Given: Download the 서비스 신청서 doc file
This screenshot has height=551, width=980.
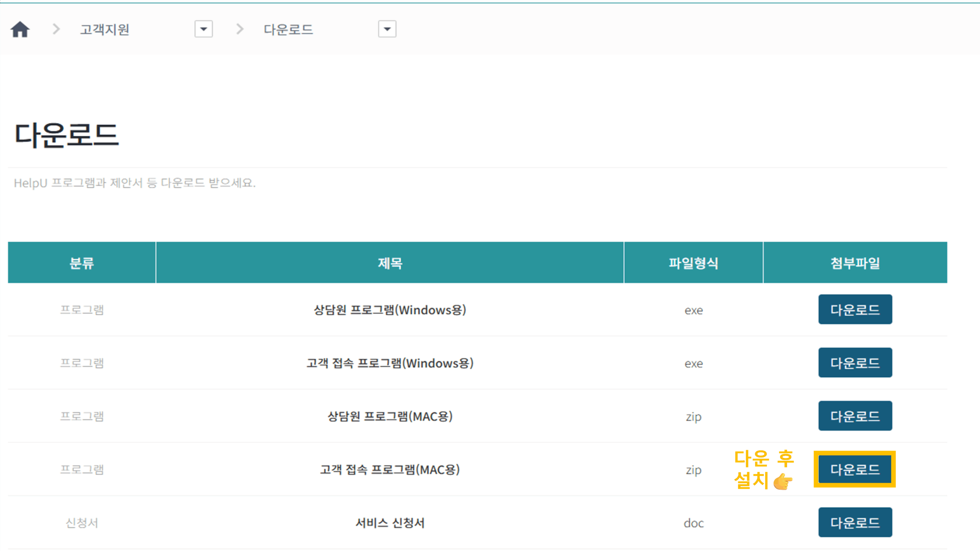Looking at the screenshot, I should [x=855, y=523].
